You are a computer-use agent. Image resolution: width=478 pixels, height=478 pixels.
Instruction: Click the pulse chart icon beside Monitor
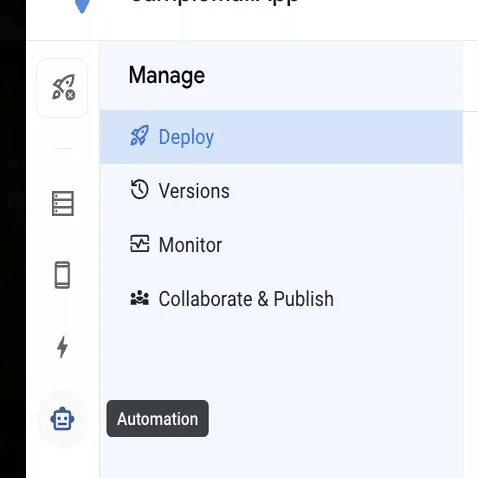[x=139, y=244]
